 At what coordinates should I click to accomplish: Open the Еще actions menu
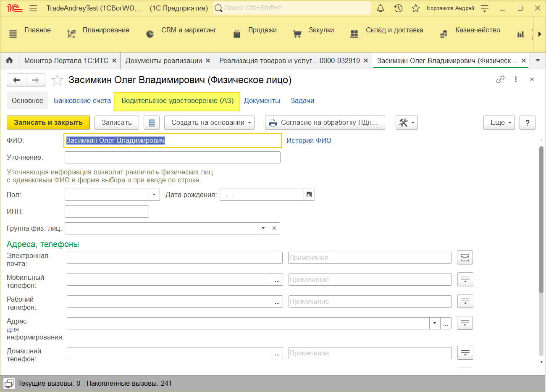[x=499, y=123]
